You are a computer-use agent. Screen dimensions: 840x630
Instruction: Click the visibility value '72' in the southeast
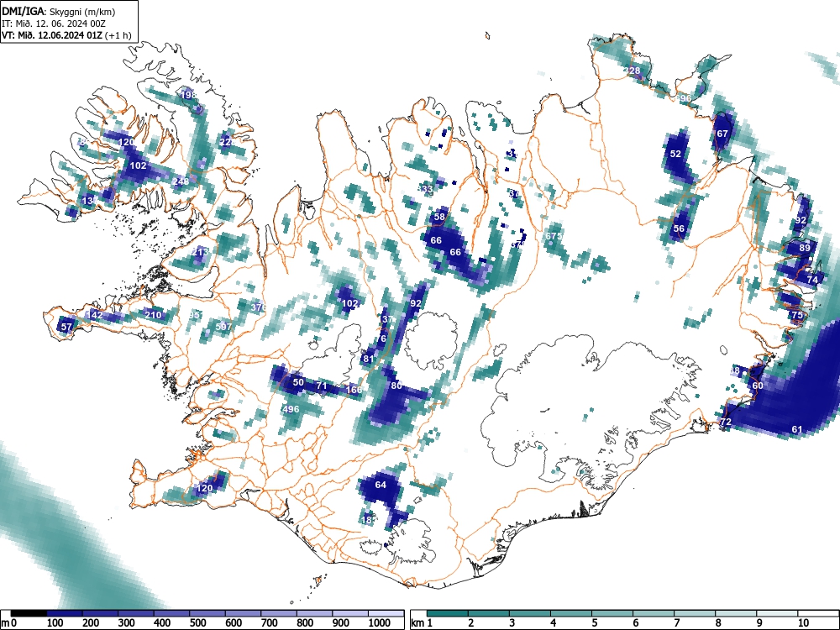726,423
